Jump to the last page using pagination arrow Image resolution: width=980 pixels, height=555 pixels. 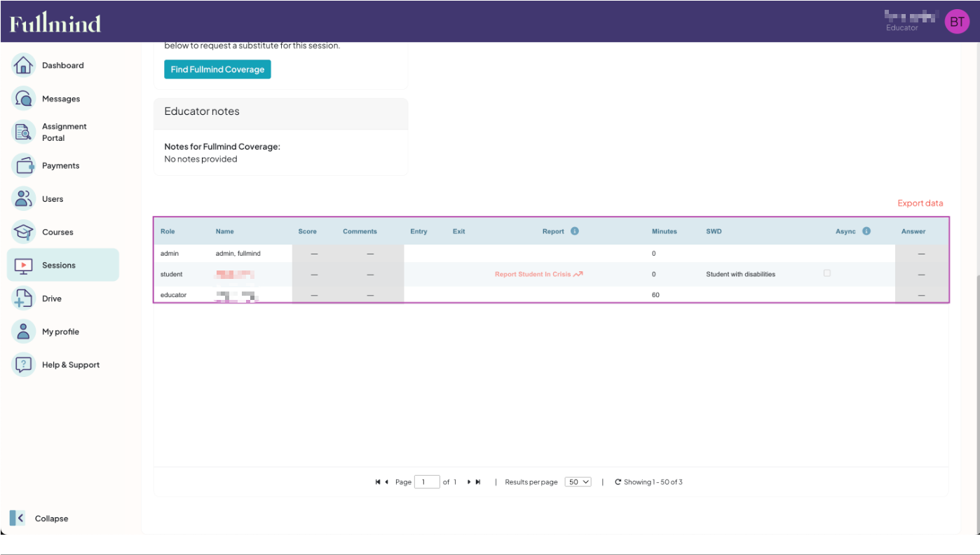coord(478,481)
